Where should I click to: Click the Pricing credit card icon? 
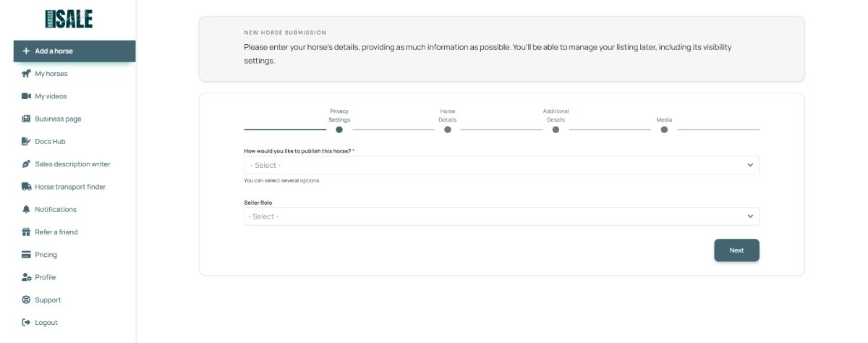[26, 255]
